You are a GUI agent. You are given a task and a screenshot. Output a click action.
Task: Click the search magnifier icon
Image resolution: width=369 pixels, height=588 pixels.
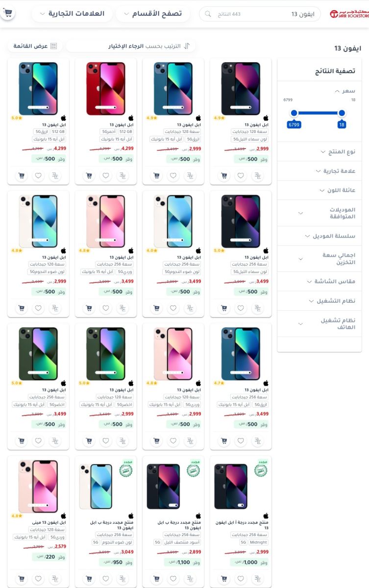208,14
